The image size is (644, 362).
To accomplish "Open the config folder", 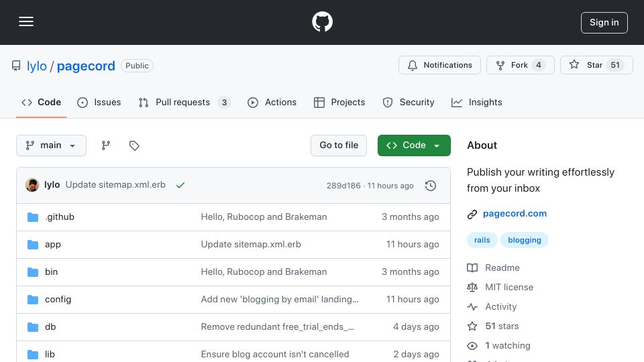I will point(58,299).
